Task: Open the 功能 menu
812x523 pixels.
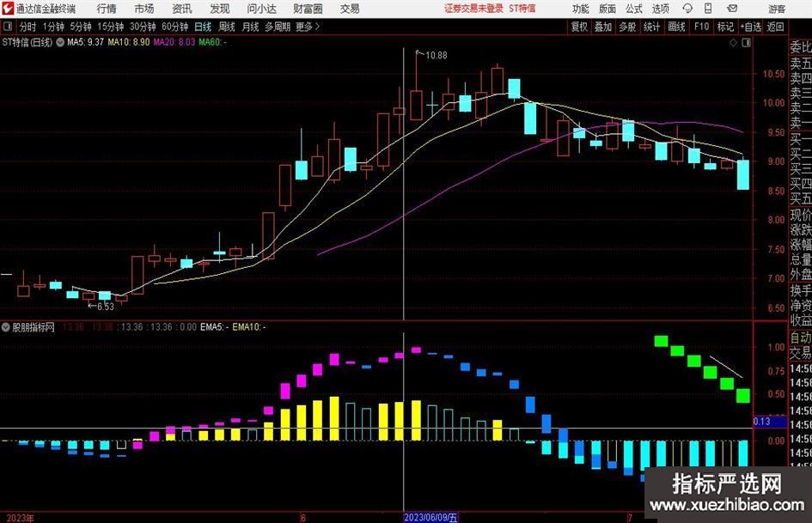Action: (581, 9)
